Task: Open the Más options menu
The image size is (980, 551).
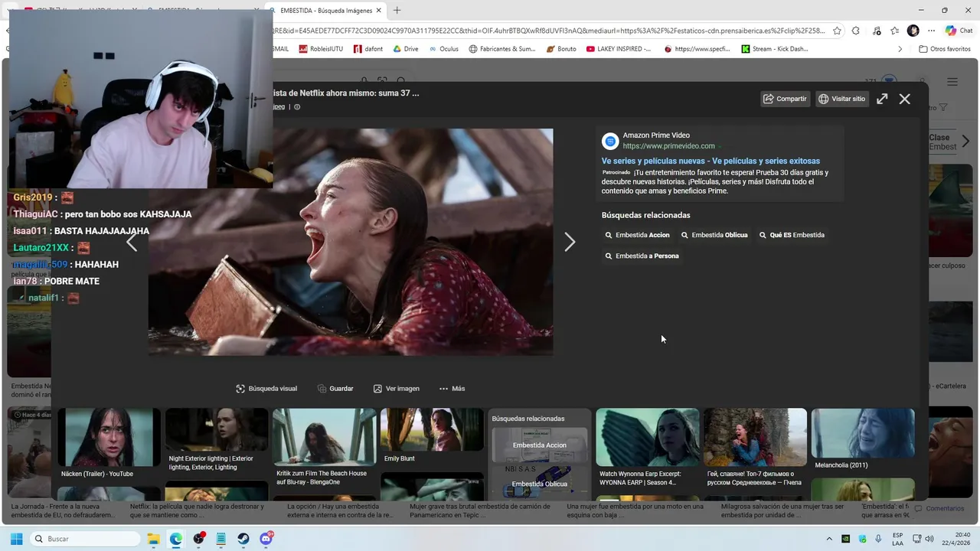Action: click(452, 389)
